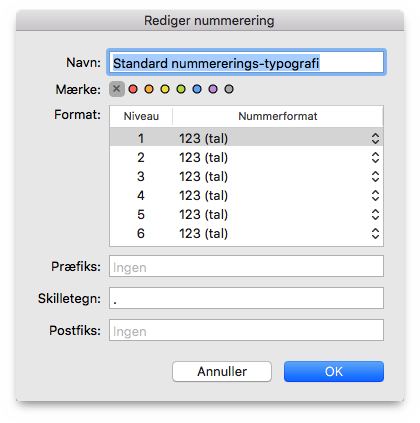Choose the red label color
Screen dimensions: 420x423
pyautogui.click(x=133, y=89)
